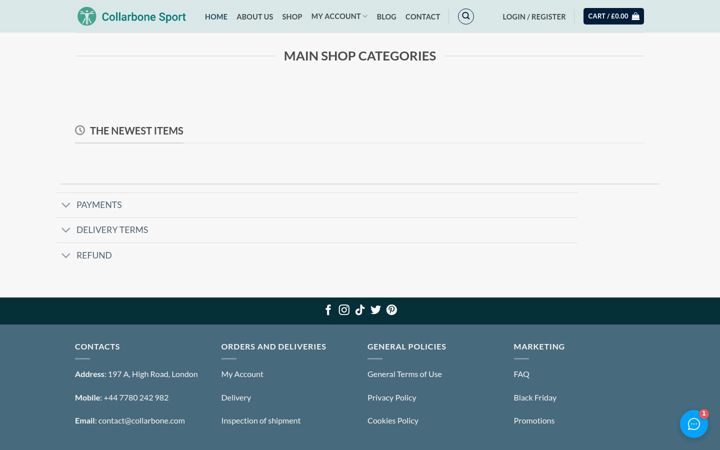Open the Shop menu item
Screen dimensions: 720x450
point(292,17)
